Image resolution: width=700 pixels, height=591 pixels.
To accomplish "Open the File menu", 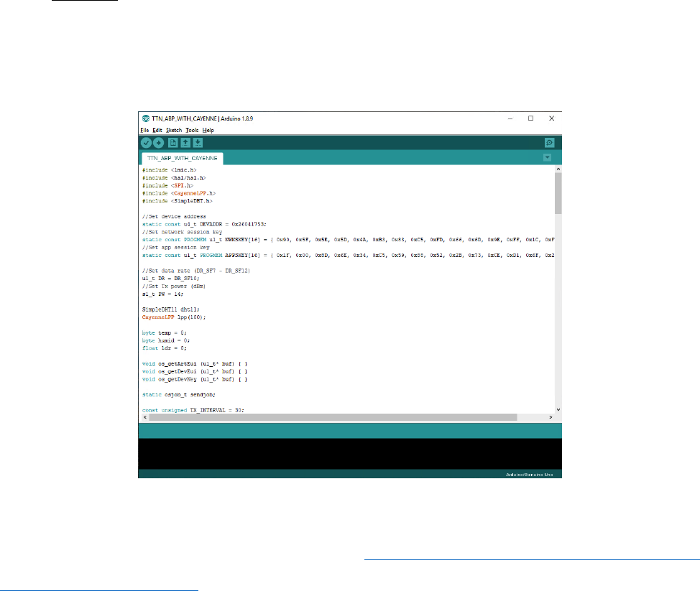I will pos(144,130).
